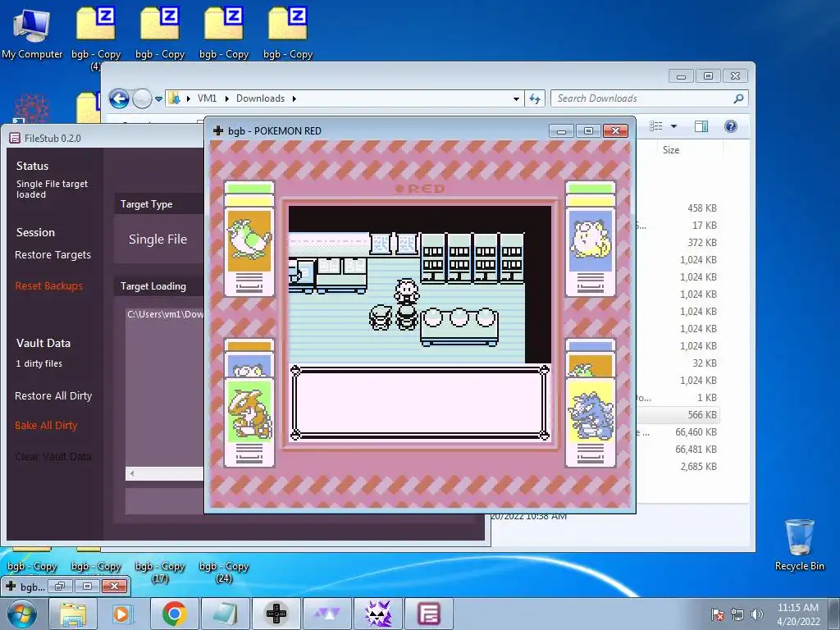Viewport: 840px width, 630px height.
Task: Minimize the bgb POKEMON RED window
Action: 561,131
